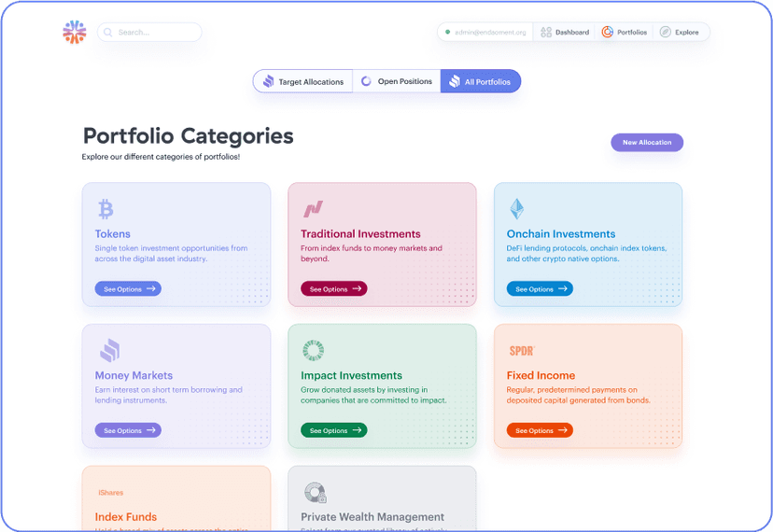Viewport: 773px width, 532px height.
Task: Switch to the Open Positions tab
Action: pos(397,82)
